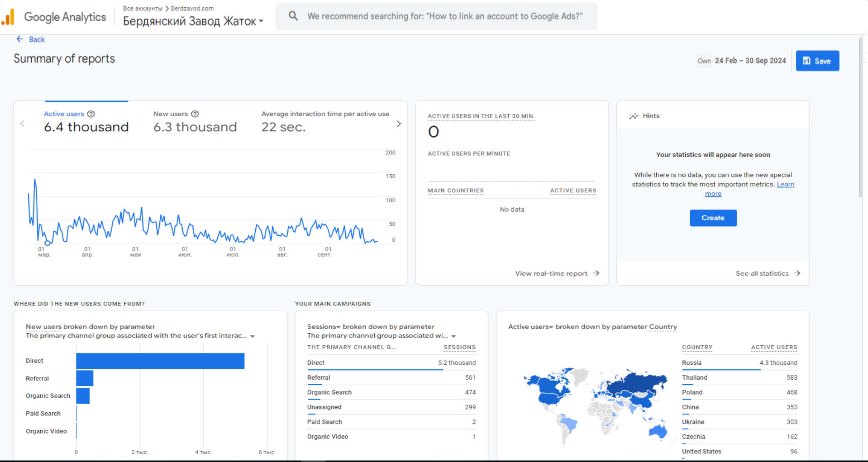This screenshot has height=462, width=868.
Task: Click the page vertical scrollbar
Action: [x=860, y=118]
